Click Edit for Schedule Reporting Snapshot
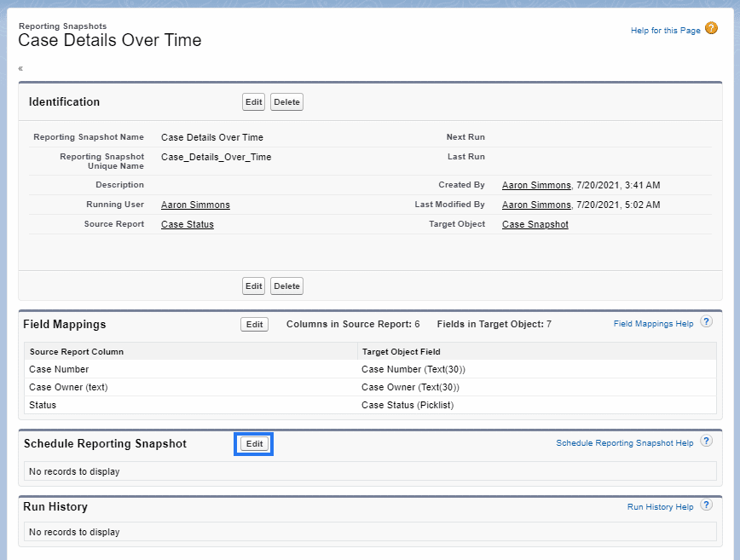The image size is (740, 560). click(254, 444)
